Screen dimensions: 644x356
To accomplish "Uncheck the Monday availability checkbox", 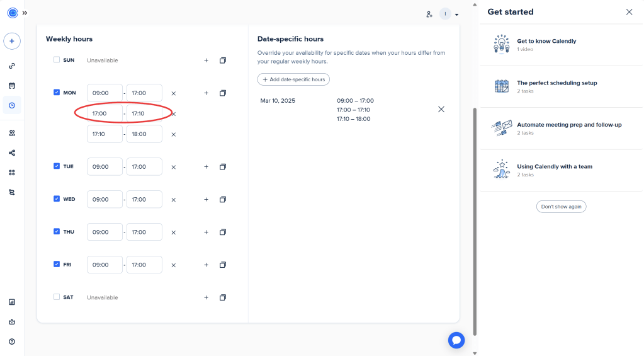I will click(x=57, y=93).
